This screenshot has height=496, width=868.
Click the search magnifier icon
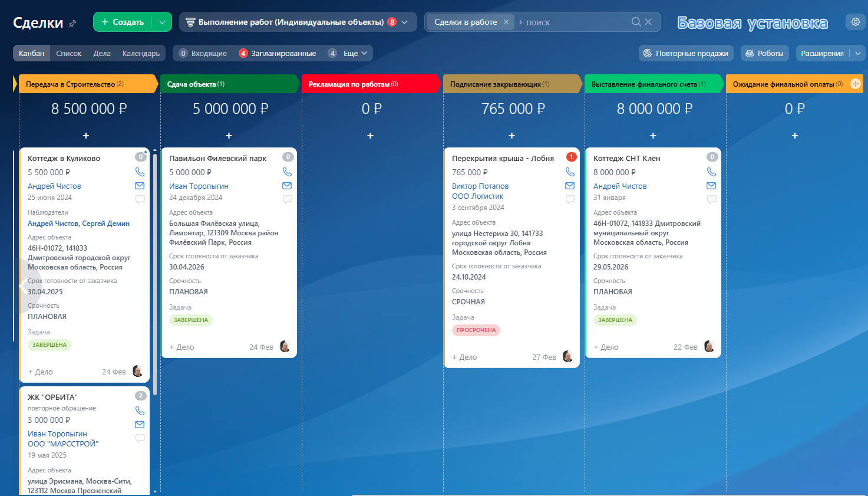636,22
